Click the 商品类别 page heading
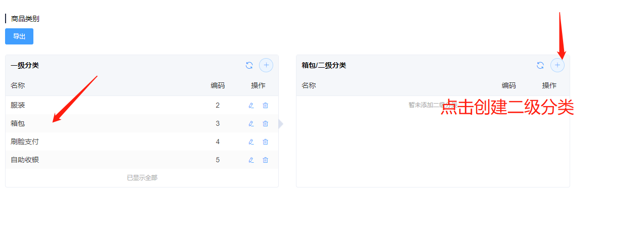Viewport: 644px width, 235px height. [x=25, y=19]
